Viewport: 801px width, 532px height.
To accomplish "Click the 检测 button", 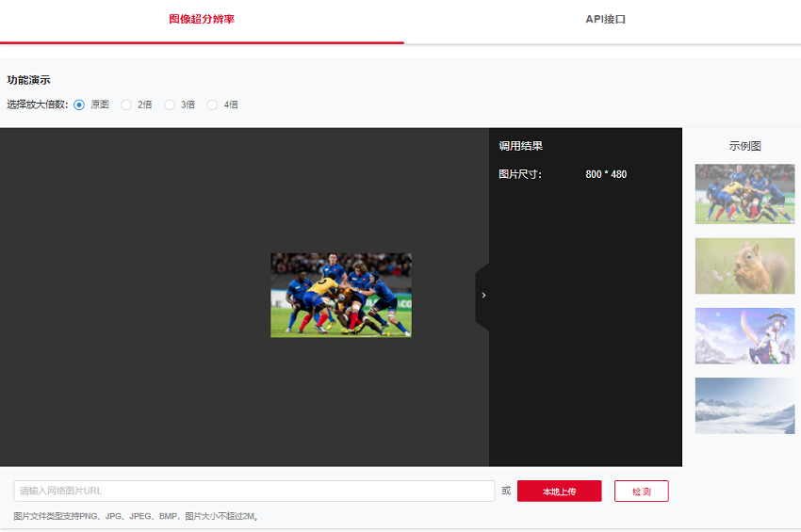I will [x=642, y=492].
